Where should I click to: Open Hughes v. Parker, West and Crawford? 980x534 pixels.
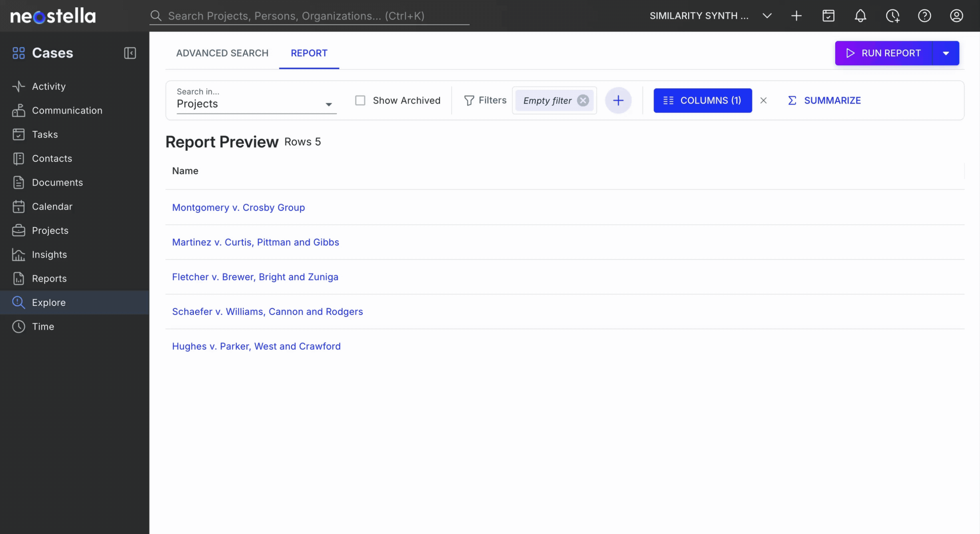[256, 346]
